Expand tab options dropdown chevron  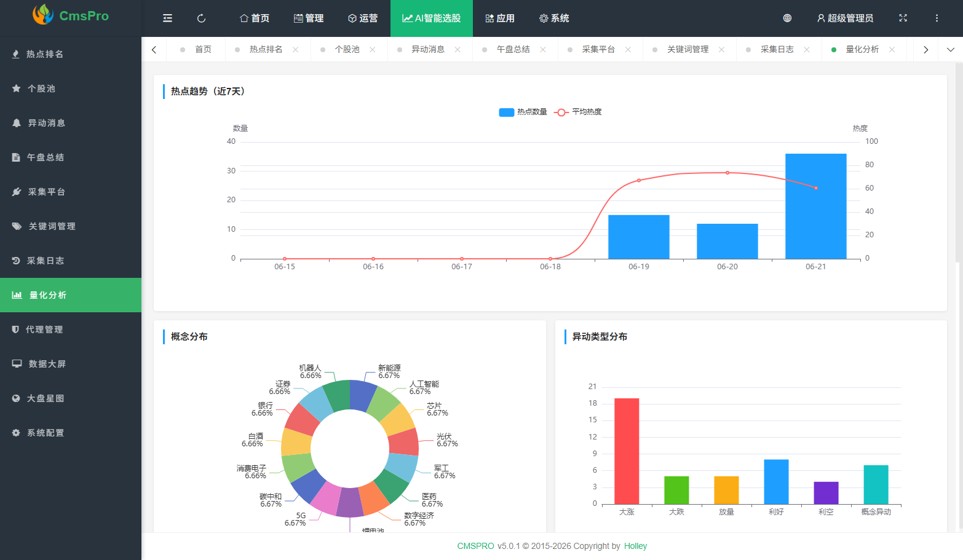(951, 50)
